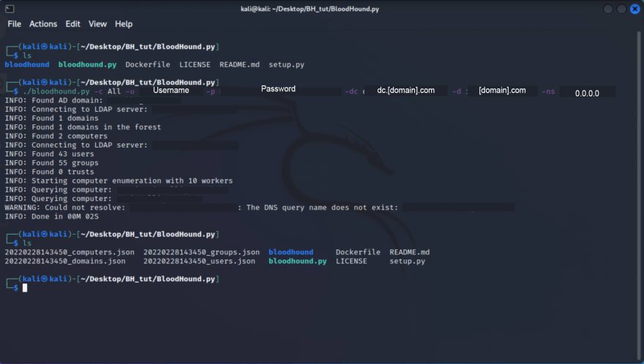Click 'setup.py' in the first ls output
The height and width of the screenshot is (364, 644).
click(287, 64)
